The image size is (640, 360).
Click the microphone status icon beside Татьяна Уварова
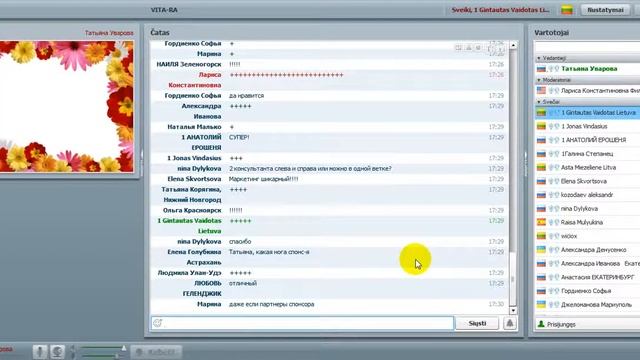pos(551,69)
